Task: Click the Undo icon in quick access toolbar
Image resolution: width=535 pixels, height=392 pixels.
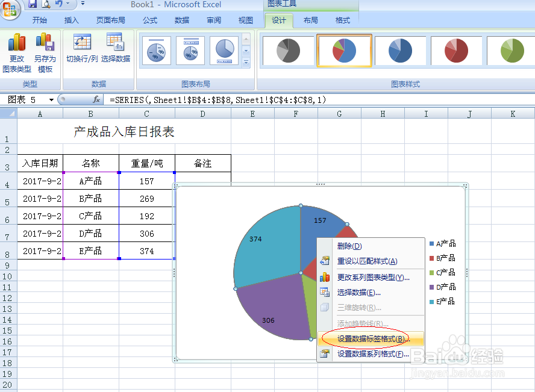Action: [58, 4]
